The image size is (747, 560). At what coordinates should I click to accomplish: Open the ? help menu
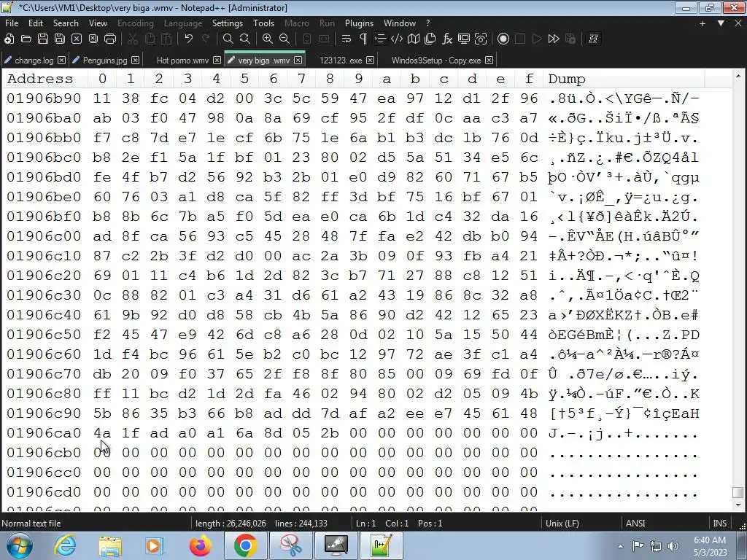click(x=427, y=23)
